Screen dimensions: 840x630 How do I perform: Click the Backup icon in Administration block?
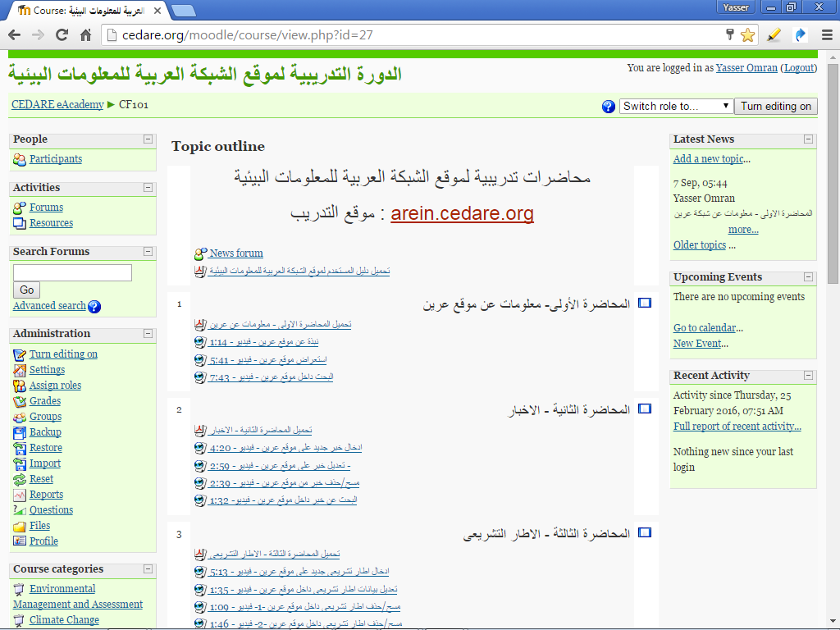(x=20, y=433)
